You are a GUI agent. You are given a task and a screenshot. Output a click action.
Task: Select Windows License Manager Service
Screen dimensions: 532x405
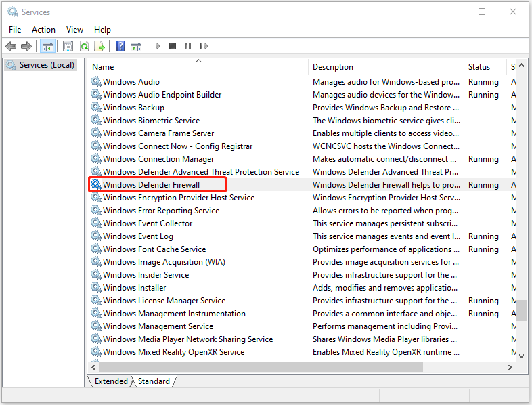tap(164, 301)
